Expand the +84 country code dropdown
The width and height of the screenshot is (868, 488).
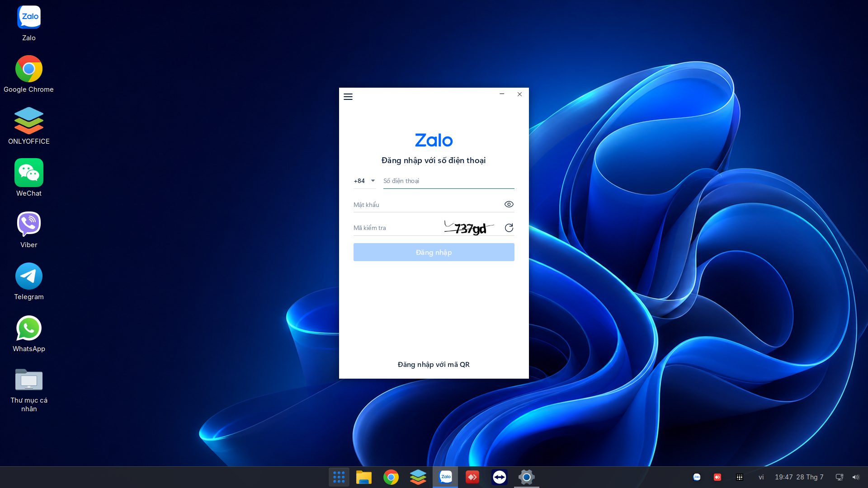point(364,181)
